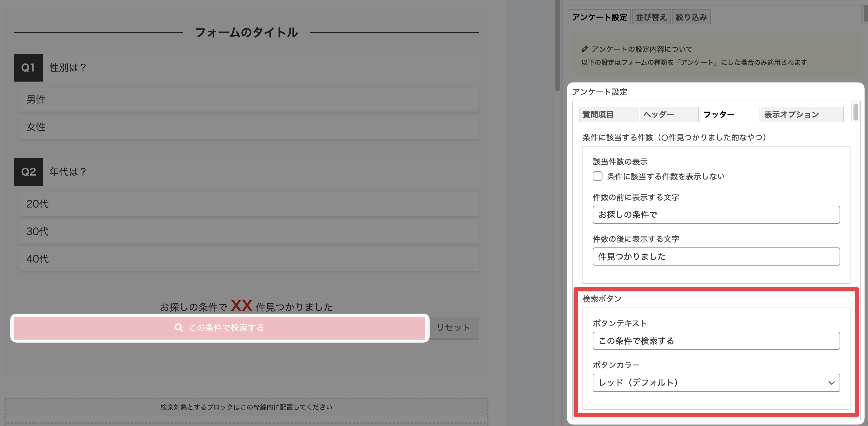Click the 検索ボタン section label
The image size is (868, 426).
click(602, 299)
